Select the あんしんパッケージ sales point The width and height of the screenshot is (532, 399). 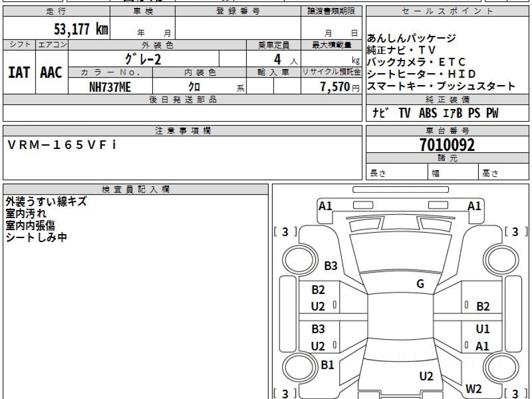click(x=411, y=39)
